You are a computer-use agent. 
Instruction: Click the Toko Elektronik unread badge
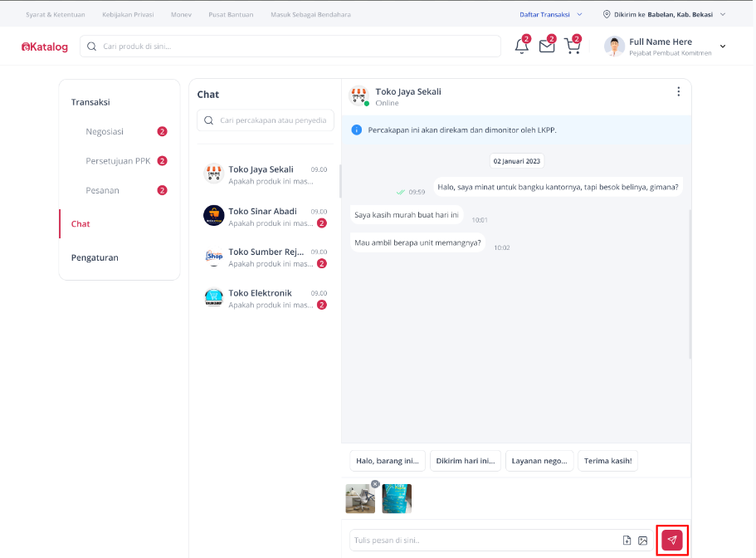tap(322, 305)
